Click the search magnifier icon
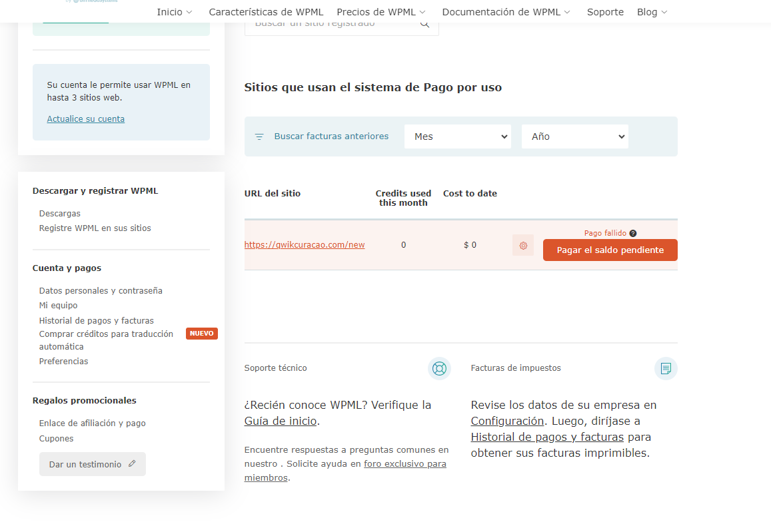The height and width of the screenshot is (532, 771). (x=425, y=24)
